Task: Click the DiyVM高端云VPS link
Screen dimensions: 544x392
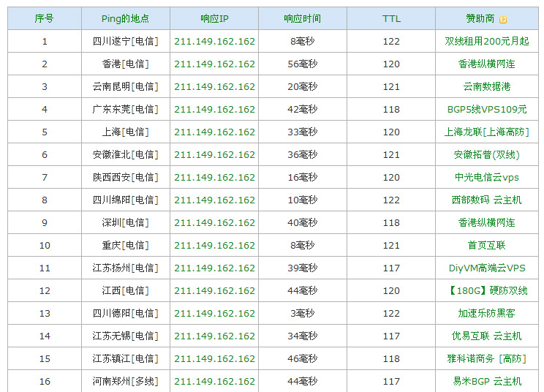Action: click(486, 268)
